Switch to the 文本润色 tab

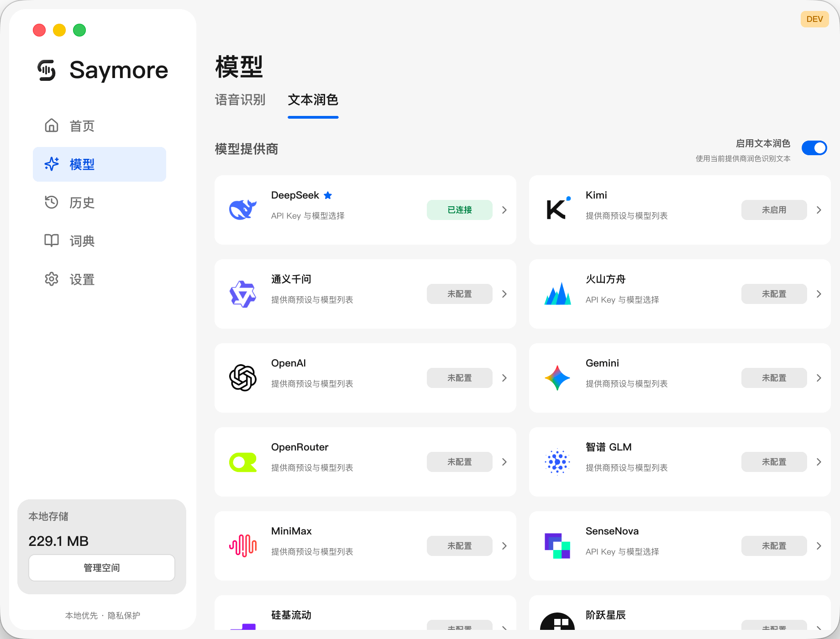point(313,100)
